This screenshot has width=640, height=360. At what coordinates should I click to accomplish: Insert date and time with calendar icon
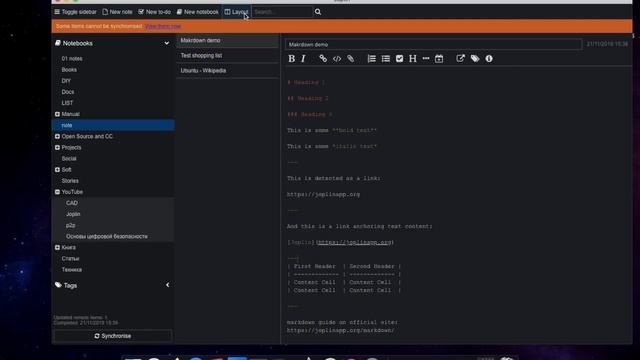tap(439, 59)
